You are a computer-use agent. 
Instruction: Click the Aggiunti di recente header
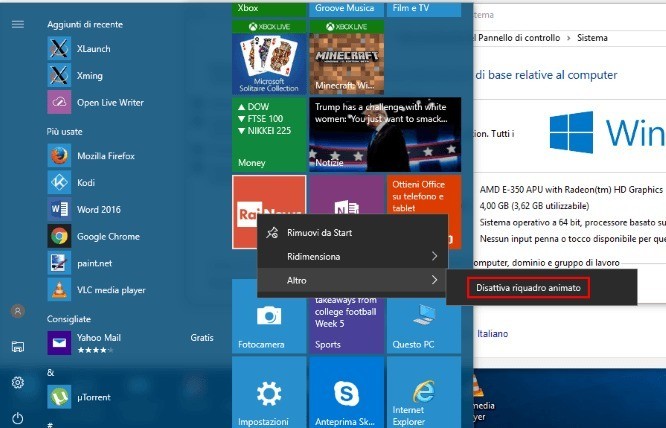point(85,25)
